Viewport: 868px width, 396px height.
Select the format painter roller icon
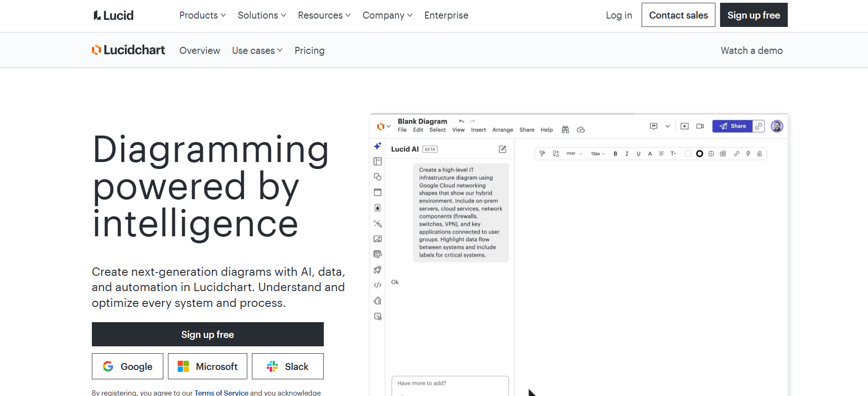coord(542,154)
